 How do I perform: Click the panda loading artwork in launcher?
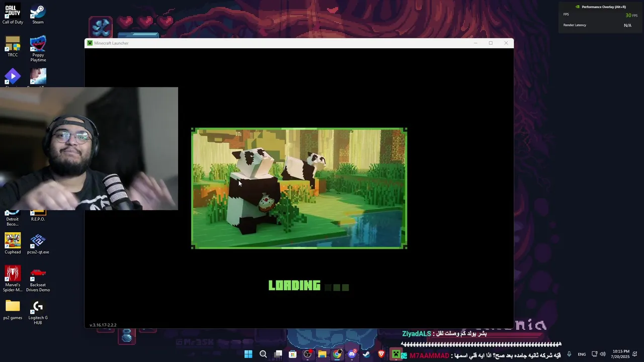point(299,189)
